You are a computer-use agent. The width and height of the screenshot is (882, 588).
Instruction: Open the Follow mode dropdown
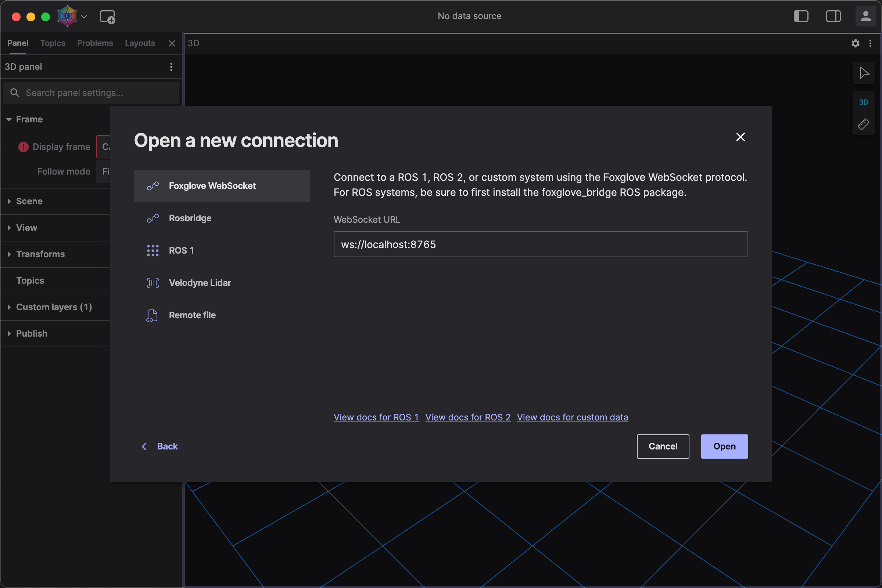[104, 171]
